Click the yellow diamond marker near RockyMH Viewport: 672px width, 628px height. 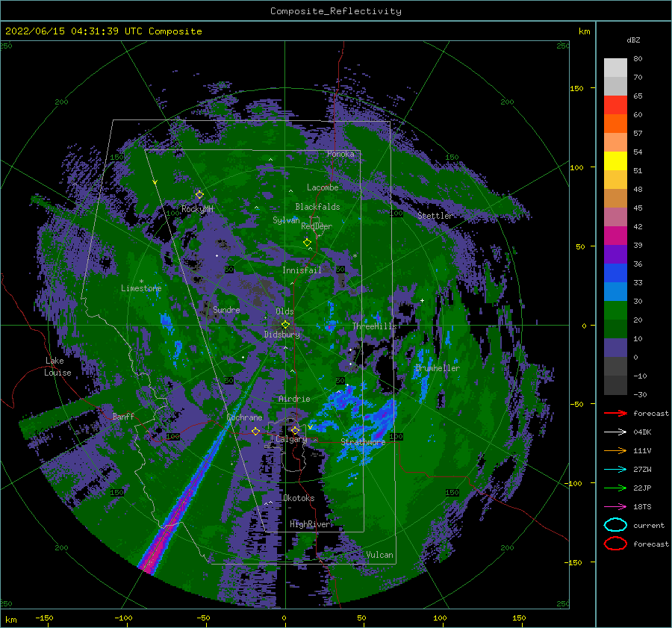click(x=199, y=195)
